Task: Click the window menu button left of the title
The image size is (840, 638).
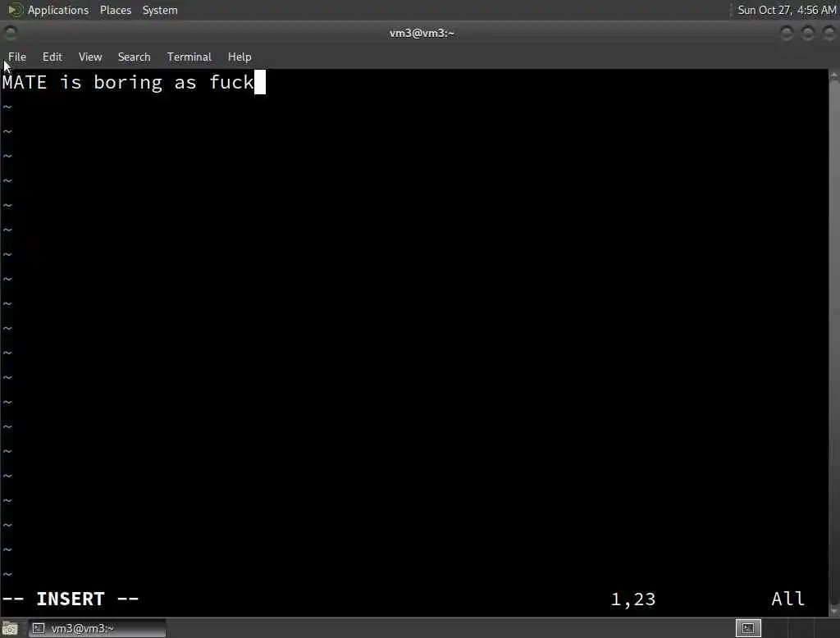Action: click(10, 33)
